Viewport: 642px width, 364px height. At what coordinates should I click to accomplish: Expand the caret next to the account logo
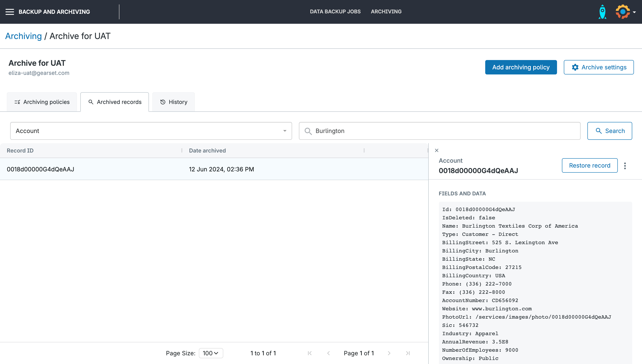tap(634, 12)
